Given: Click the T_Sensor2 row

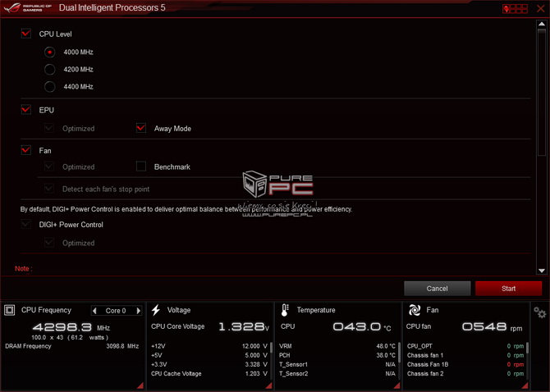Looking at the screenshot, I should (337, 374).
